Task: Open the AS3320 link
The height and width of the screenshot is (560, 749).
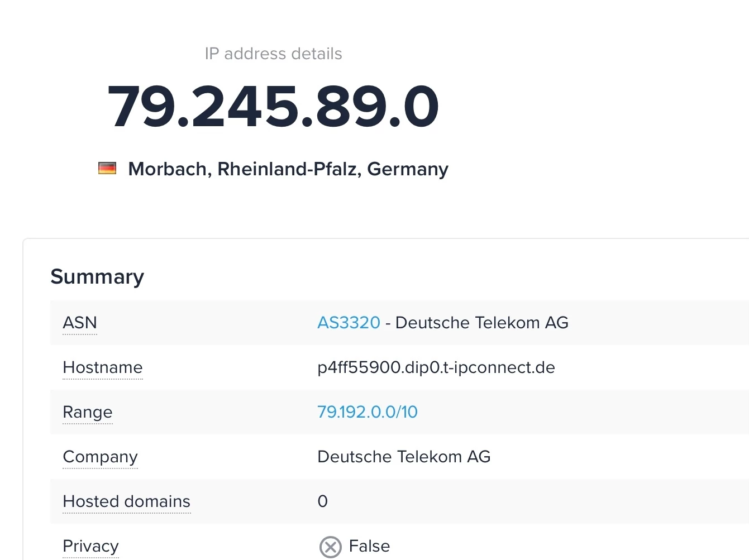Action: click(x=349, y=323)
